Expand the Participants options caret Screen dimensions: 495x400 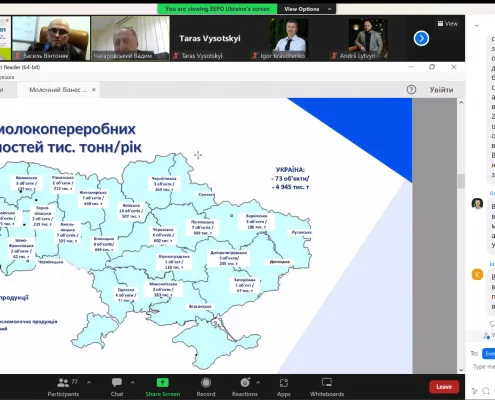click(89, 382)
